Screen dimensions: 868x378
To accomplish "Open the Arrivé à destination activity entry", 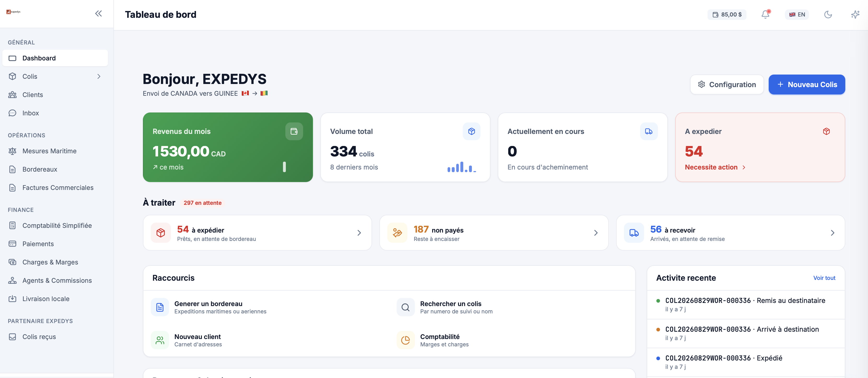I will pos(746,334).
